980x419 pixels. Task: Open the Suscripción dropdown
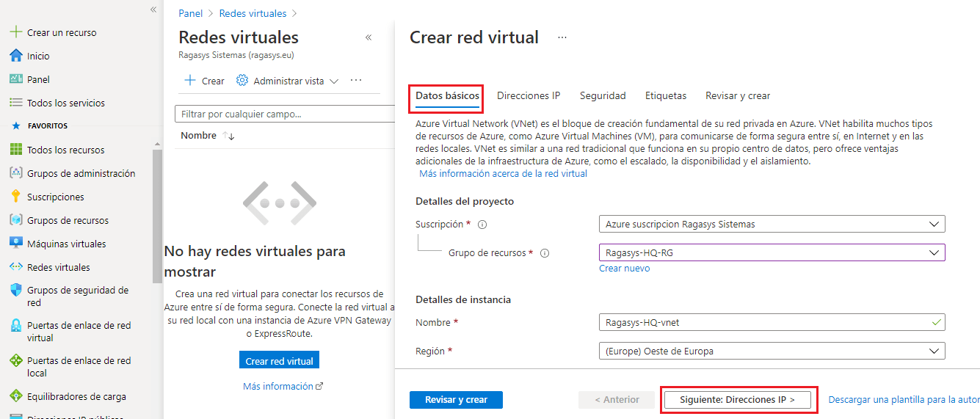click(772, 224)
